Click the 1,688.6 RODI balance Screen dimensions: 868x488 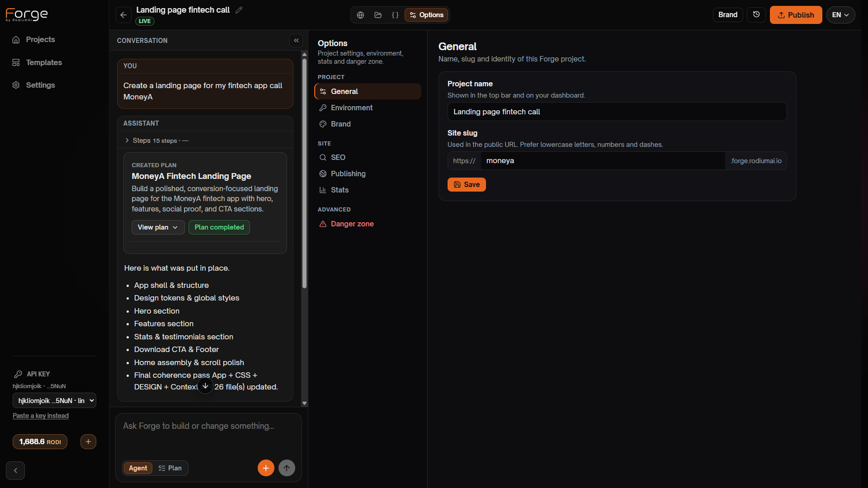pos(40,441)
